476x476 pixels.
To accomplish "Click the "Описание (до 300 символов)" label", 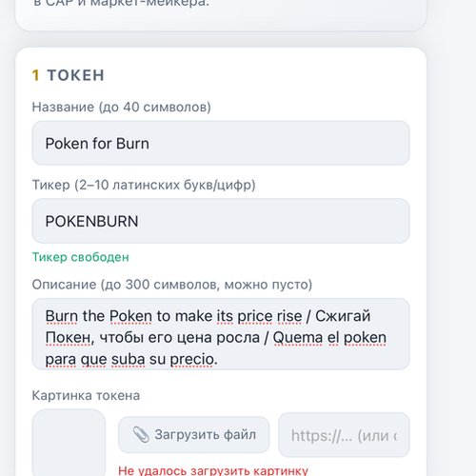I will coord(172,285).
